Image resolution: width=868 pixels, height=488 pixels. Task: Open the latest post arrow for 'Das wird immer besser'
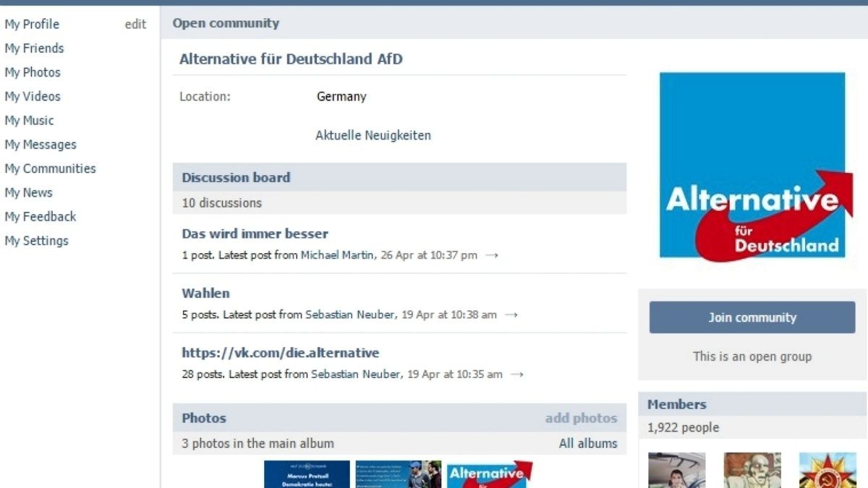[491, 254]
